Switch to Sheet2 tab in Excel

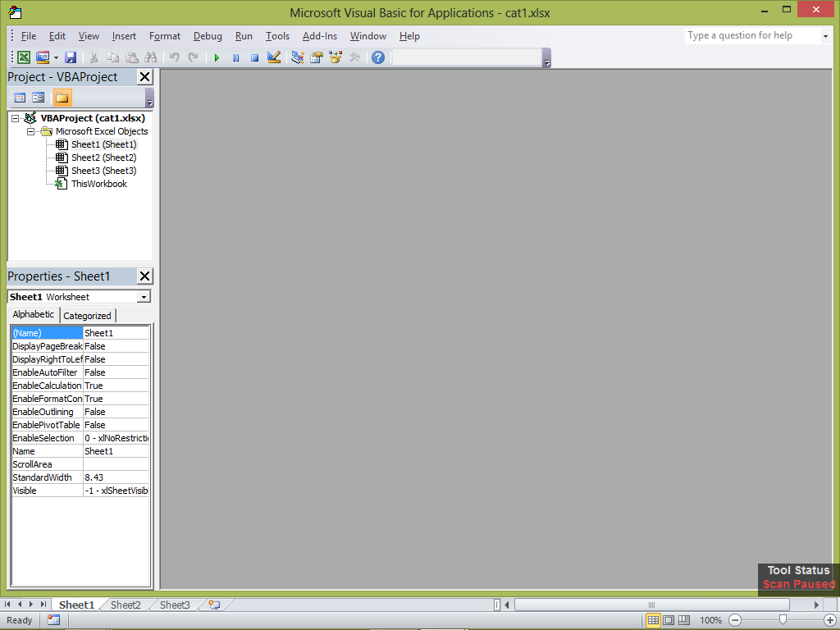coord(126,605)
